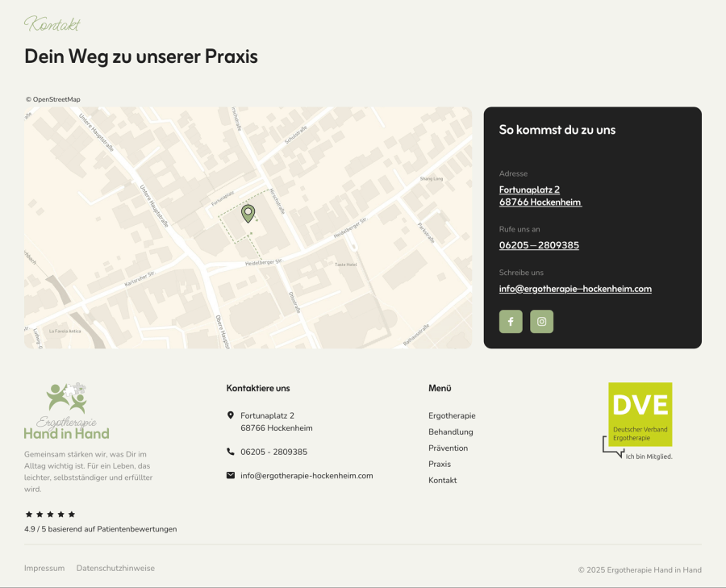Viewport: 726px width, 588px height.
Task: Click the Ergotherapie Hand in Hand logo
Action: click(67, 411)
